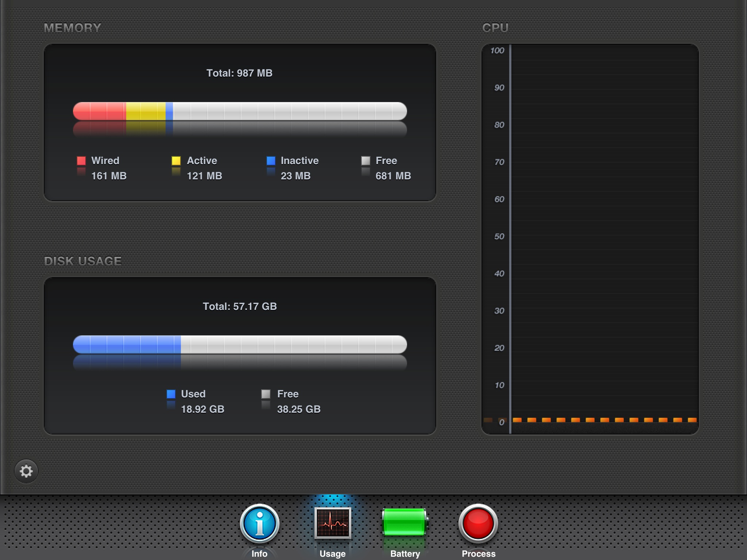
Task: Click the Process tab label
Action: click(x=479, y=553)
